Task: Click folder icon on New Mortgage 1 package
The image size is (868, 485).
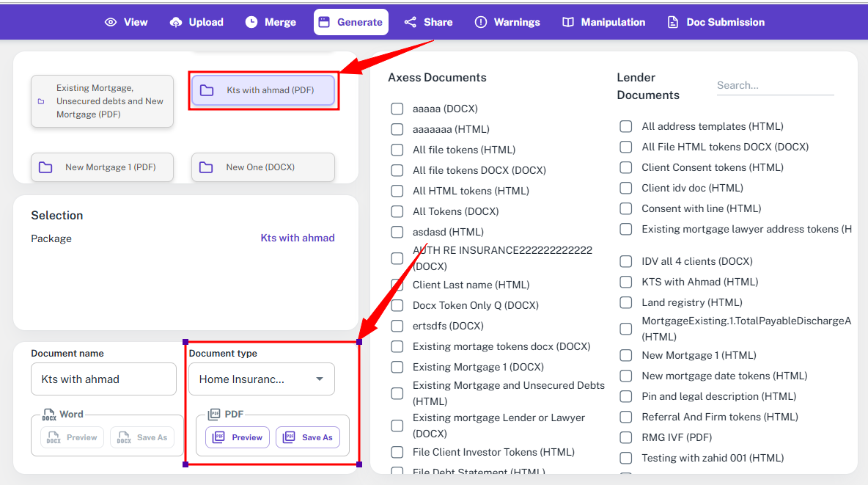Action: pos(45,167)
